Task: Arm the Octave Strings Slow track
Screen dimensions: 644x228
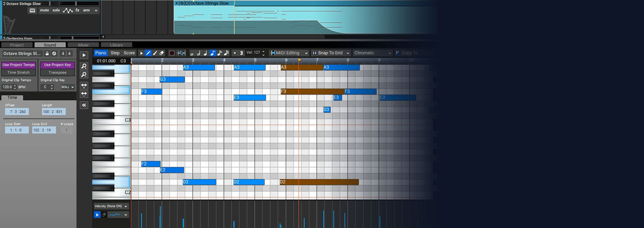Action: click(x=87, y=10)
